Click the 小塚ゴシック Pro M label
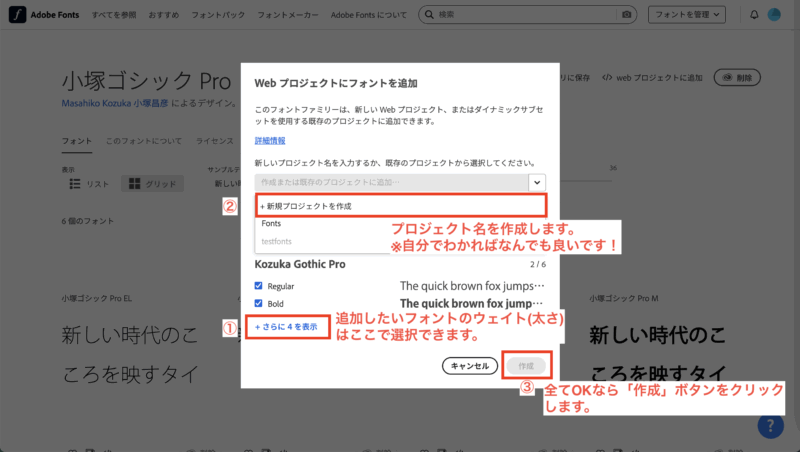 623,298
